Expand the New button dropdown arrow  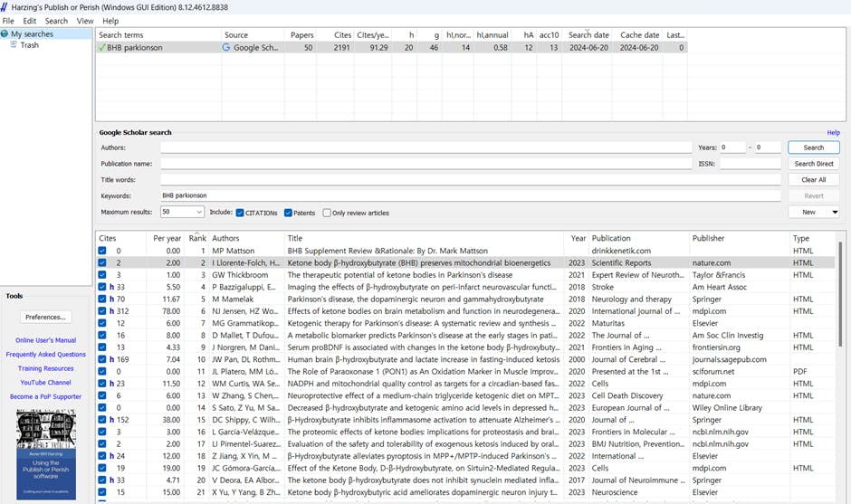pos(834,212)
